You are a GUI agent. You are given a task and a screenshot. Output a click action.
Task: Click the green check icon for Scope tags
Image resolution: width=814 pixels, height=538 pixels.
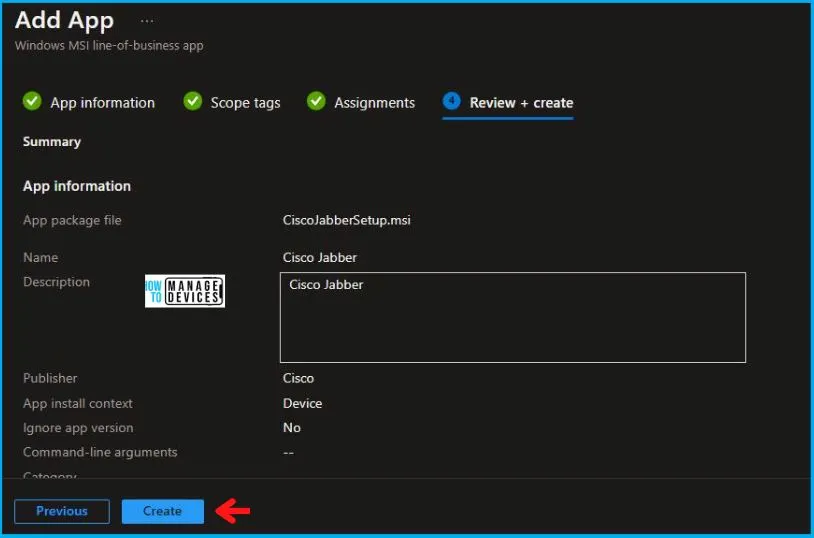[x=193, y=101]
